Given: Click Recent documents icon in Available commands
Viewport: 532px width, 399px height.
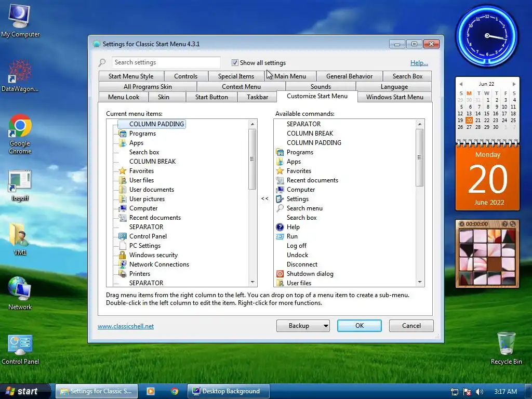Looking at the screenshot, I should coord(280,180).
